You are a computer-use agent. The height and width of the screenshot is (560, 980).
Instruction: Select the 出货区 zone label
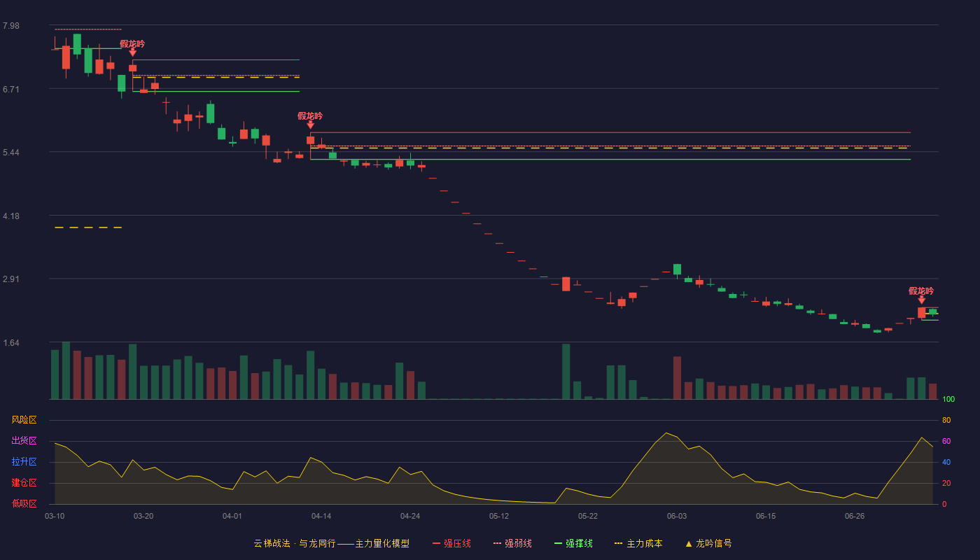pos(24,441)
